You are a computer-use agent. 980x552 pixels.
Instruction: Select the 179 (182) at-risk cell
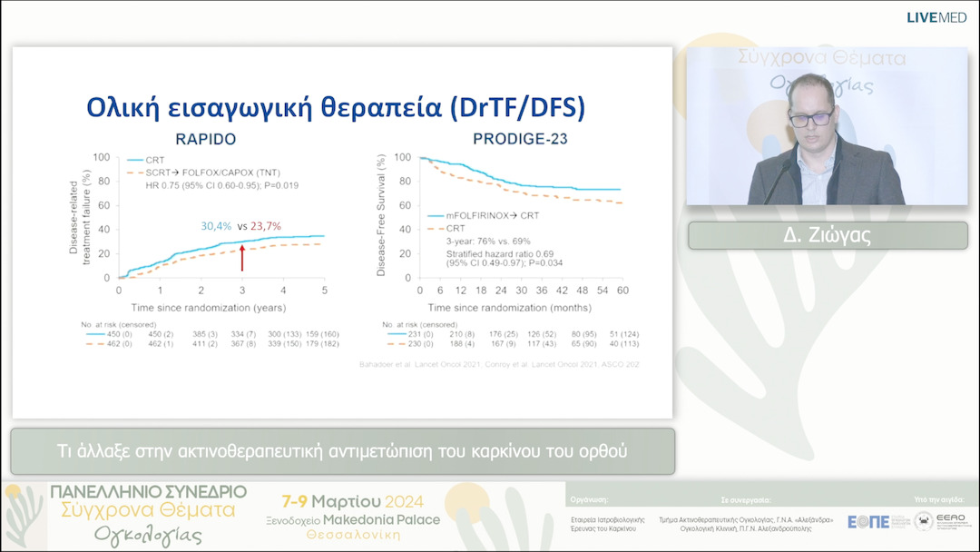tap(322, 344)
